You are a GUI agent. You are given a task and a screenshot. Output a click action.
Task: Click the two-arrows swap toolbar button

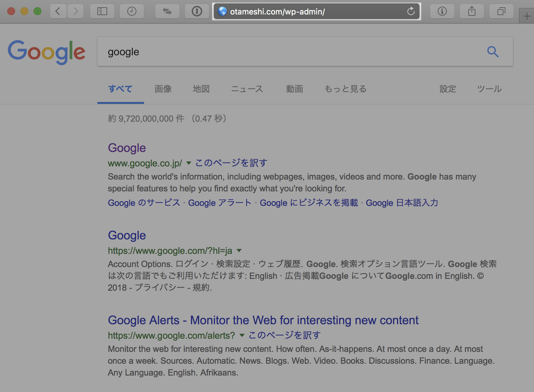167,12
